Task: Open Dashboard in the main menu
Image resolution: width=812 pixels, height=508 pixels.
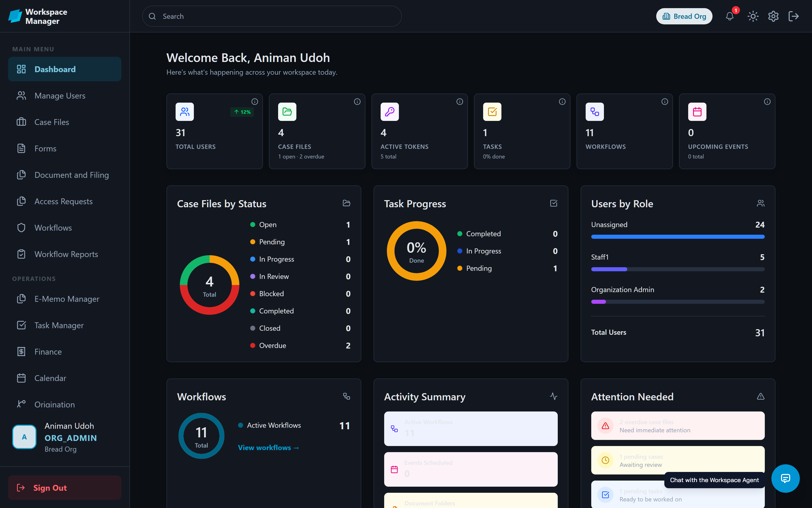Action: 64,69
